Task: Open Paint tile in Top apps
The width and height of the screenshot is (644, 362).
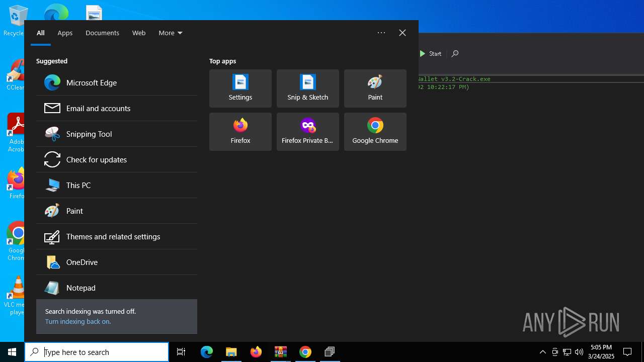Action: pos(375,88)
